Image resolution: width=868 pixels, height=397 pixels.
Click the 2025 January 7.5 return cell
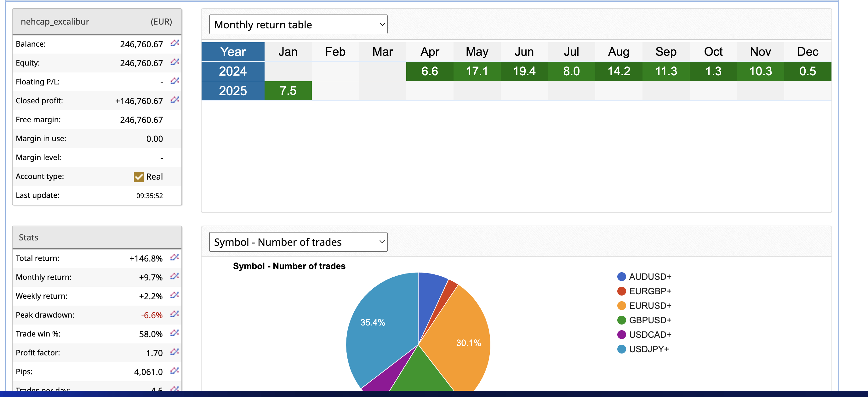coord(288,91)
